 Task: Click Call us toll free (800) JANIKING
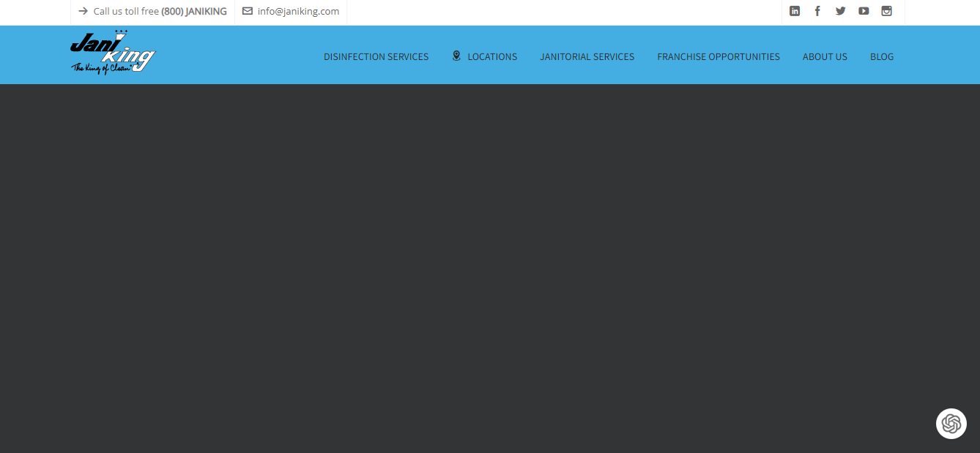point(160,11)
